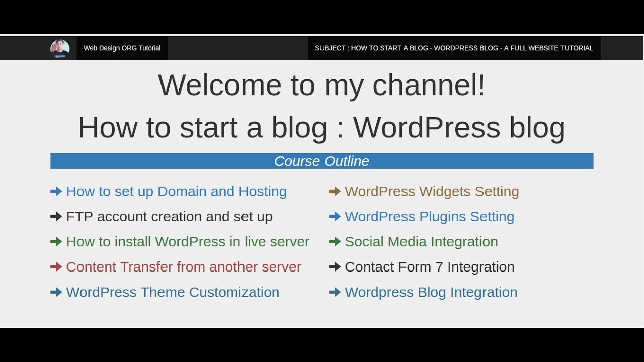This screenshot has width=644, height=362.
Task: Click the arrow beside FTP account creation
Action: pyautogui.click(x=56, y=217)
